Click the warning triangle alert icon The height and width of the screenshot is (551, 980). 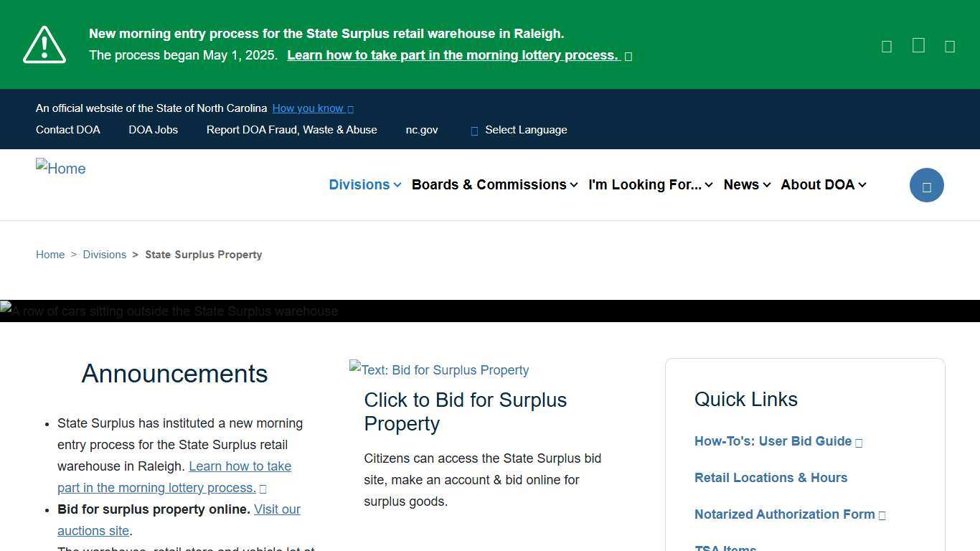click(x=44, y=44)
